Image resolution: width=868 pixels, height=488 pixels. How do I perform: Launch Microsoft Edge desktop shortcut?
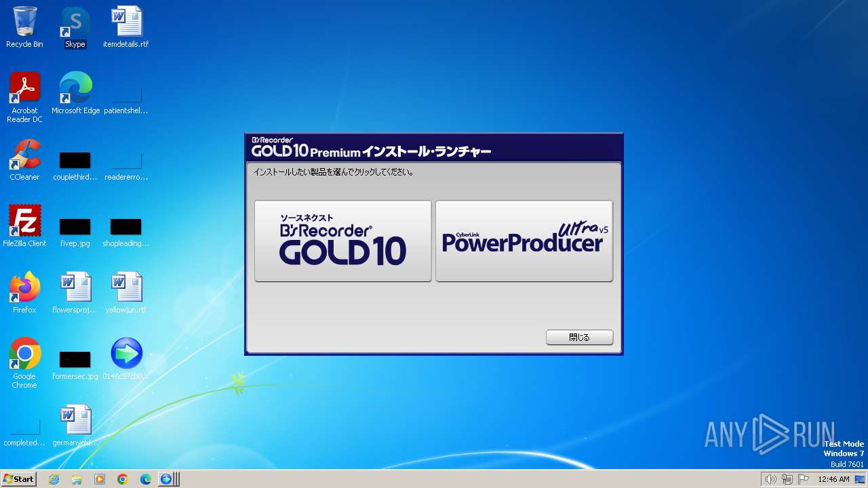(x=75, y=93)
